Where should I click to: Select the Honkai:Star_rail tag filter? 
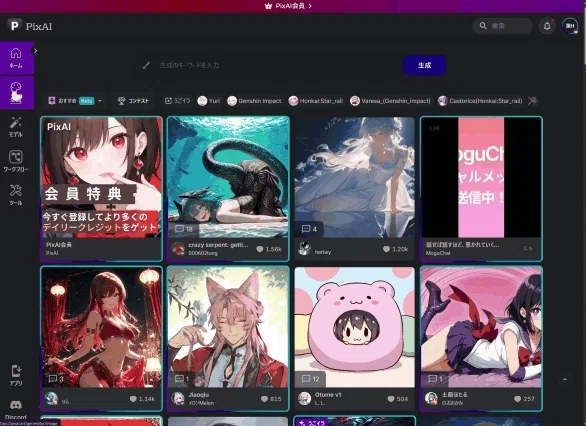316,101
